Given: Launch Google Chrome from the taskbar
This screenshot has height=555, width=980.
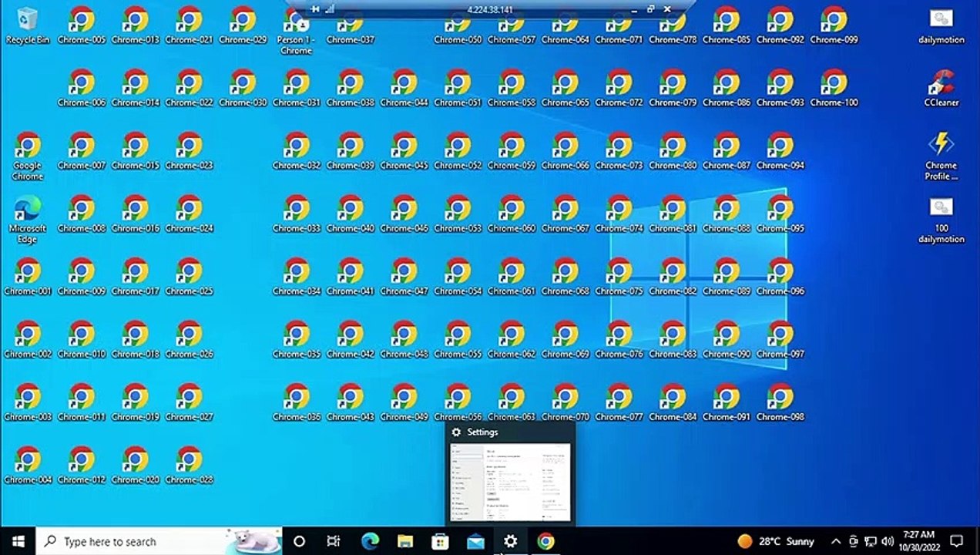Looking at the screenshot, I should tap(545, 541).
